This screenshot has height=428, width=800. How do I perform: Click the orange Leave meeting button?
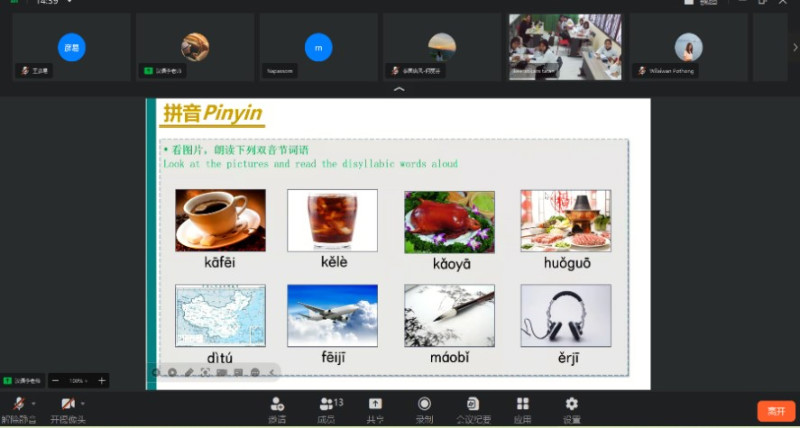click(775, 411)
